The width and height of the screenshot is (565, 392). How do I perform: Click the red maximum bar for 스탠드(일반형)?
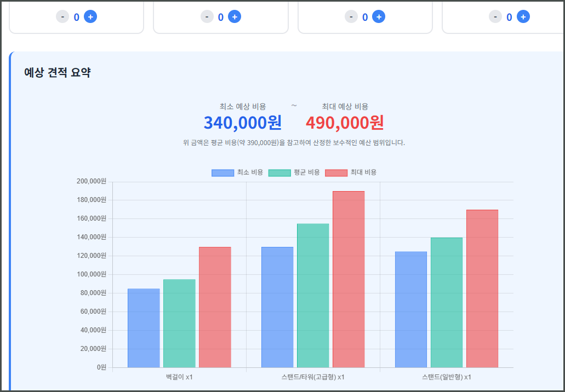(x=482, y=289)
